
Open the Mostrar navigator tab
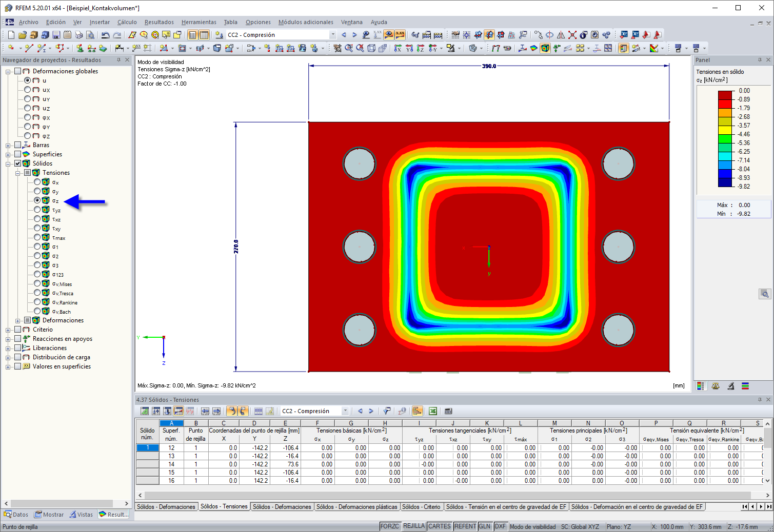point(49,515)
